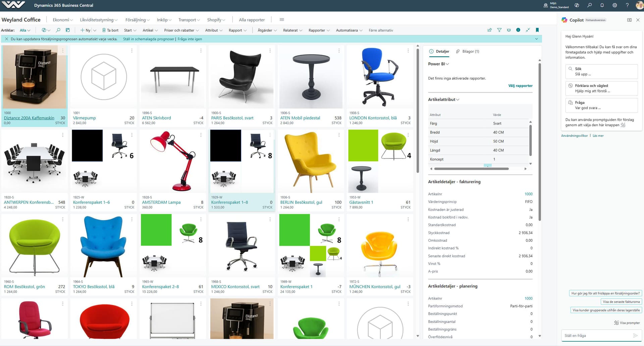Image resolution: width=644 pixels, height=346 pixels.
Task: Open the help question mark menu
Action: pyautogui.click(x=627, y=5)
